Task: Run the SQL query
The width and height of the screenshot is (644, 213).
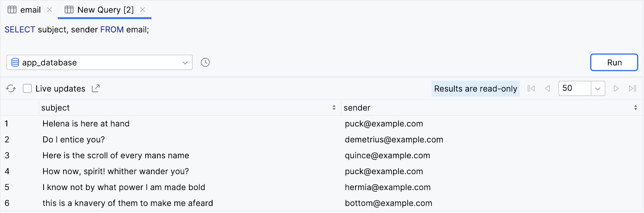Action: pyautogui.click(x=614, y=63)
